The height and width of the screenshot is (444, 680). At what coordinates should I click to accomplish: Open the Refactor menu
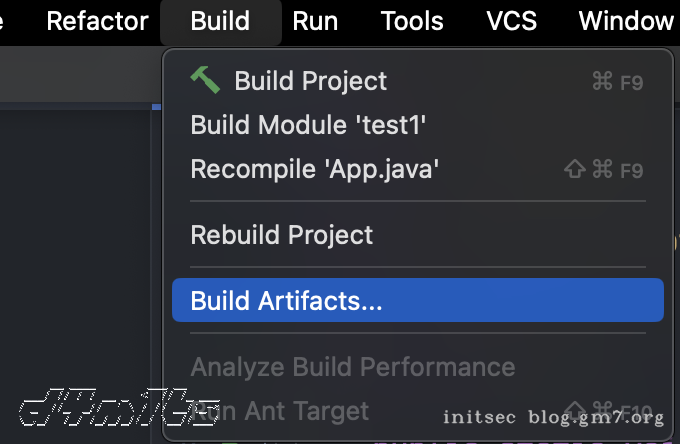(x=97, y=21)
